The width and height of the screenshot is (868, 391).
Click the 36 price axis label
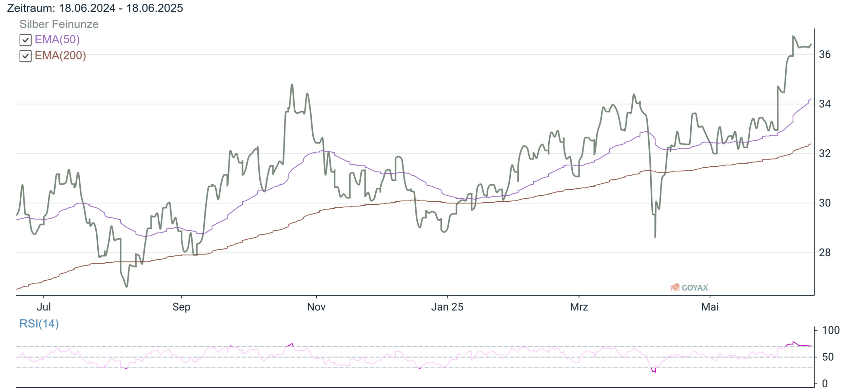pyautogui.click(x=825, y=54)
